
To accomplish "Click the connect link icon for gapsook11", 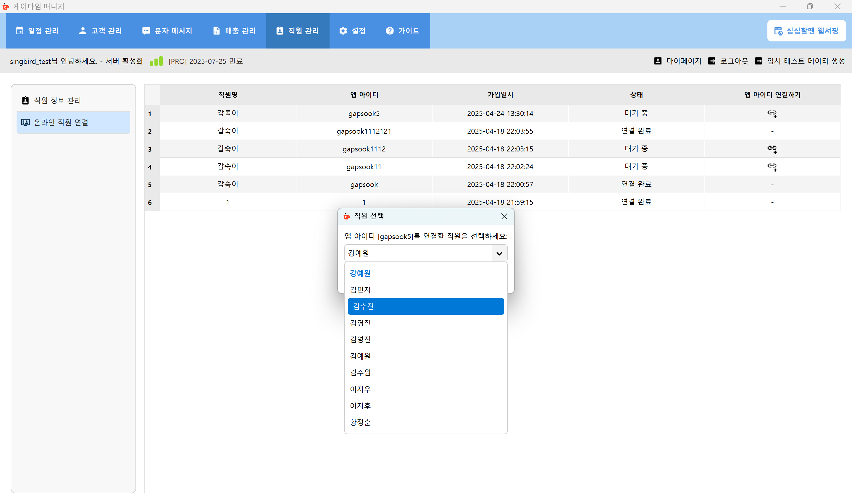I will click(772, 167).
